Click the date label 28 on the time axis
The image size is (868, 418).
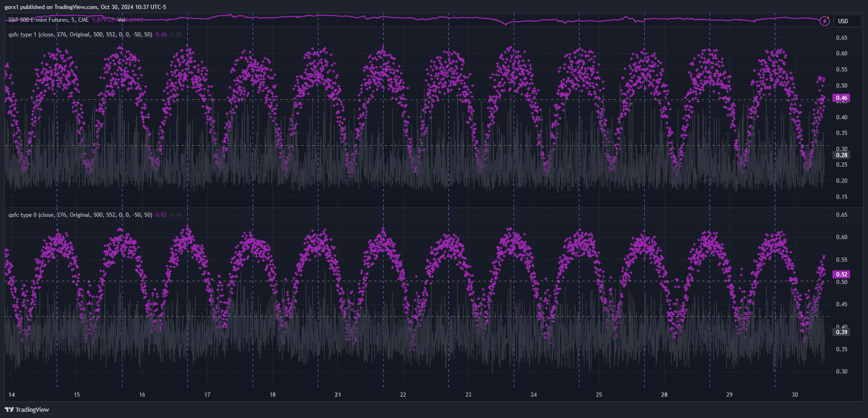coord(664,395)
